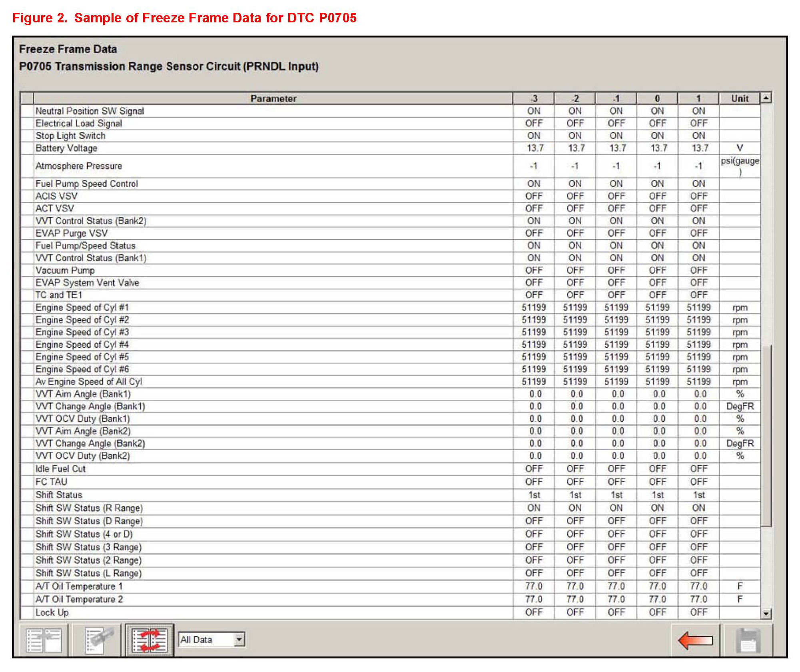Click the 1 frame column header

[x=698, y=98]
